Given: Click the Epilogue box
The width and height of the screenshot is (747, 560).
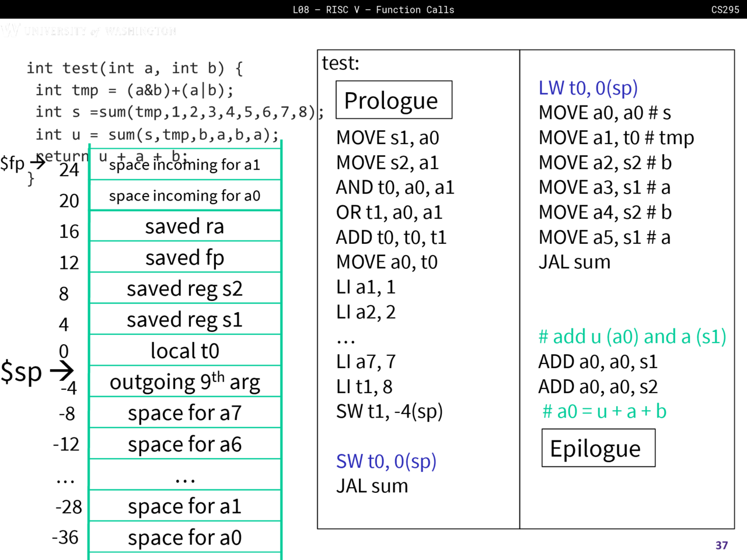Looking at the screenshot, I should tap(598, 448).
